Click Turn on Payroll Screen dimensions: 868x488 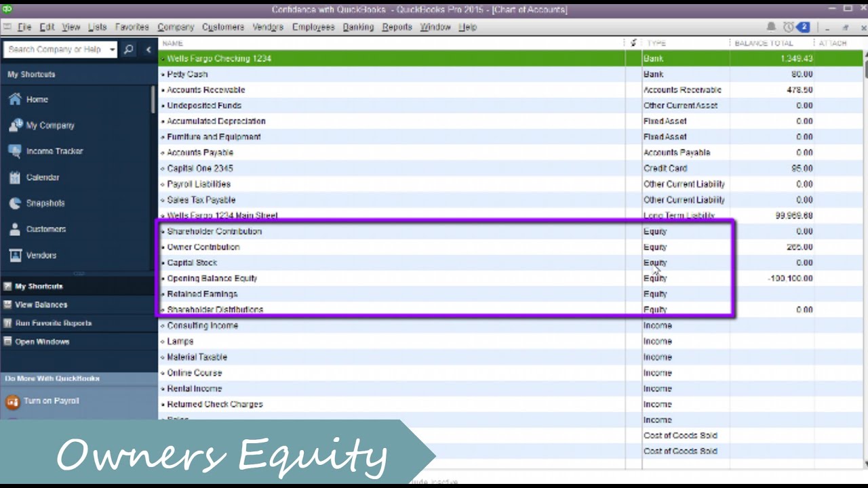click(43, 401)
